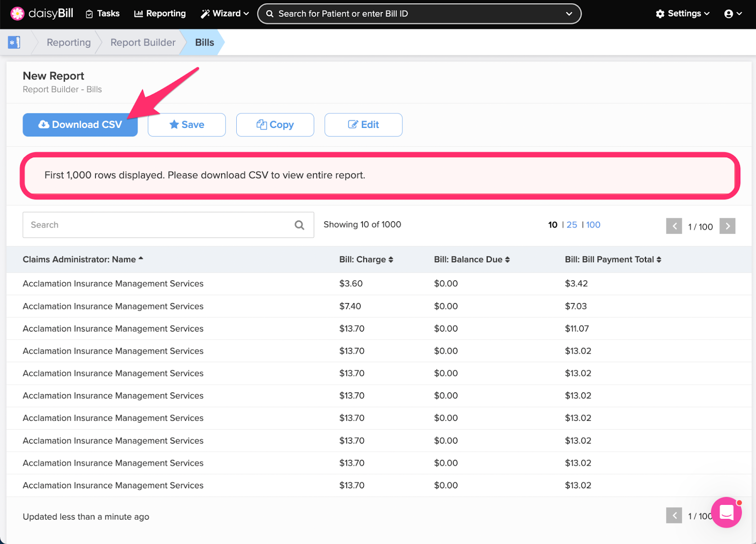
Task: Open the Reporting menu item
Action: click(160, 14)
